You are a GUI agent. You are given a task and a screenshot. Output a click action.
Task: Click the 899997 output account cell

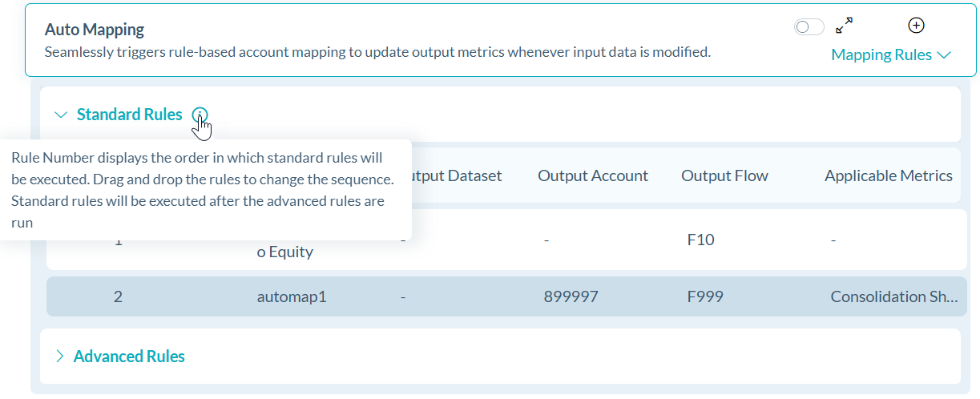tap(571, 296)
